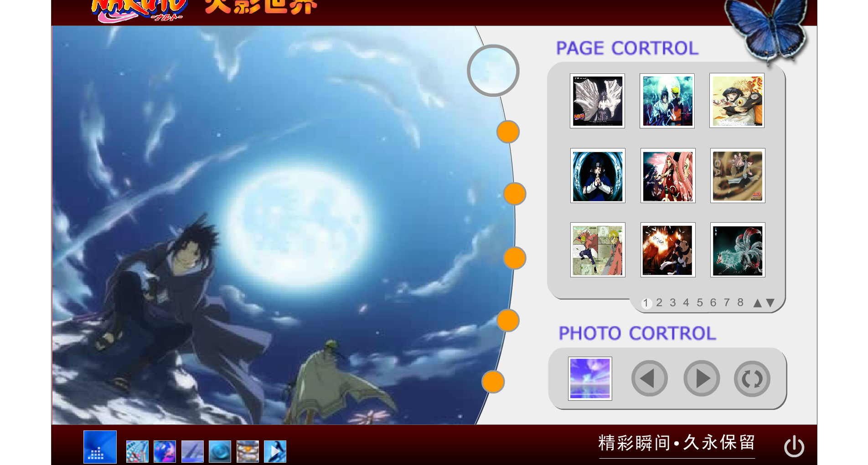Screen dimensions: 868x465
Task: Click the page up triangle arrow
Action: 757,303
